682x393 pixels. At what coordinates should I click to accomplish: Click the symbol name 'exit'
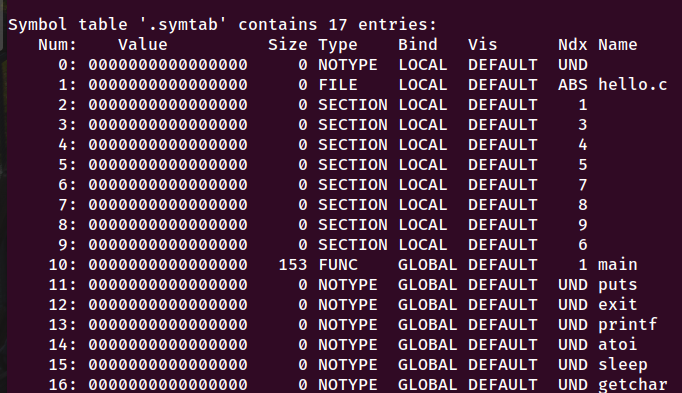pyautogui.click(x=618, y=305)
